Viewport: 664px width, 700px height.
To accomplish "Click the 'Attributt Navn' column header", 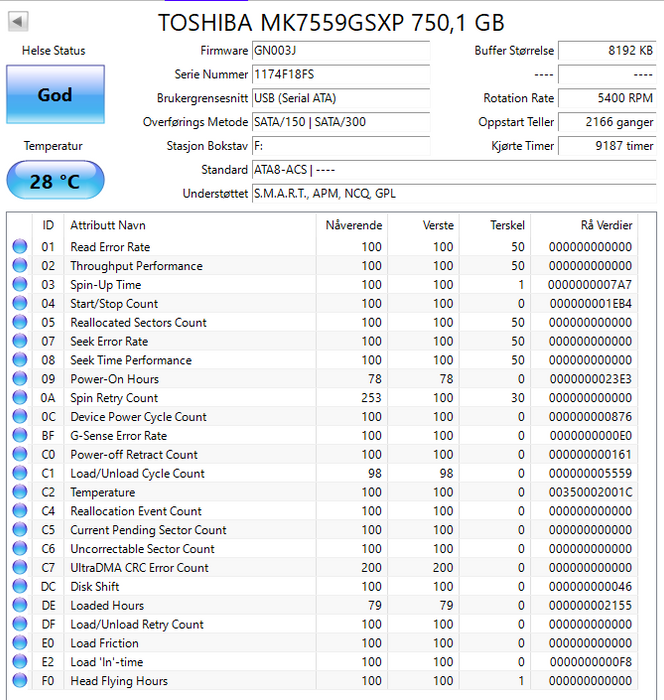I will 107,225.
